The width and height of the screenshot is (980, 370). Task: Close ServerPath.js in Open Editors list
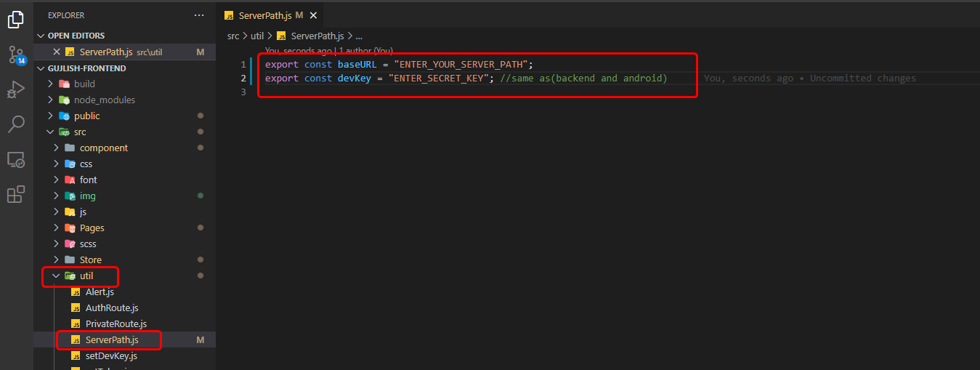56,52
